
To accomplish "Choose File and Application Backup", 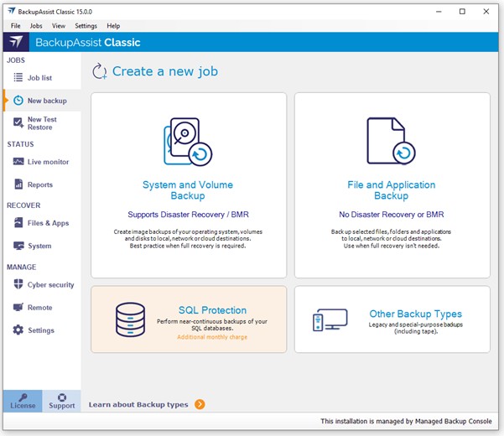I will [392, 184].
